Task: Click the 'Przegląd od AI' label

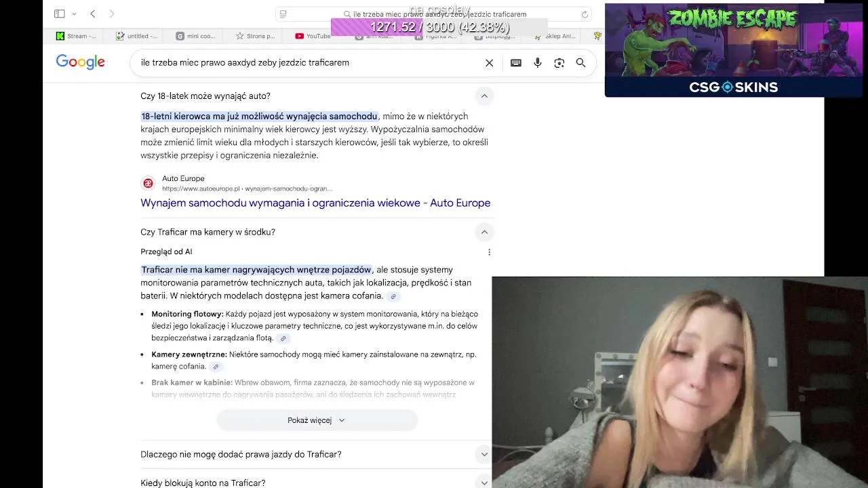Action: [x=166, y=251]
